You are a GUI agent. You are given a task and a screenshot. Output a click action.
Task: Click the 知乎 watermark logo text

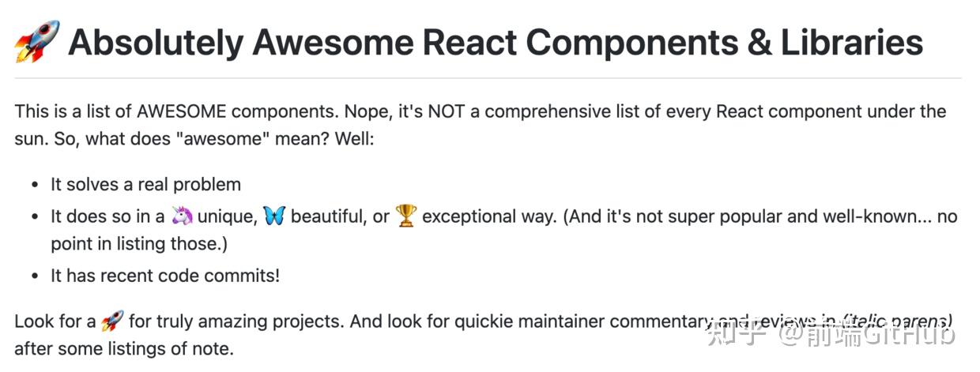[x=737, y=333]
